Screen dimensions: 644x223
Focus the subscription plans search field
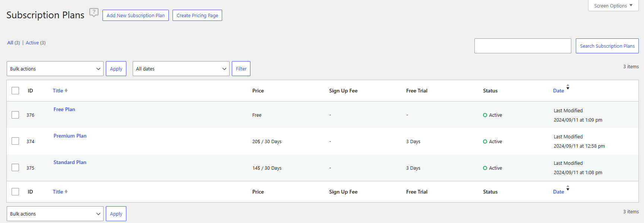[523, 46]
